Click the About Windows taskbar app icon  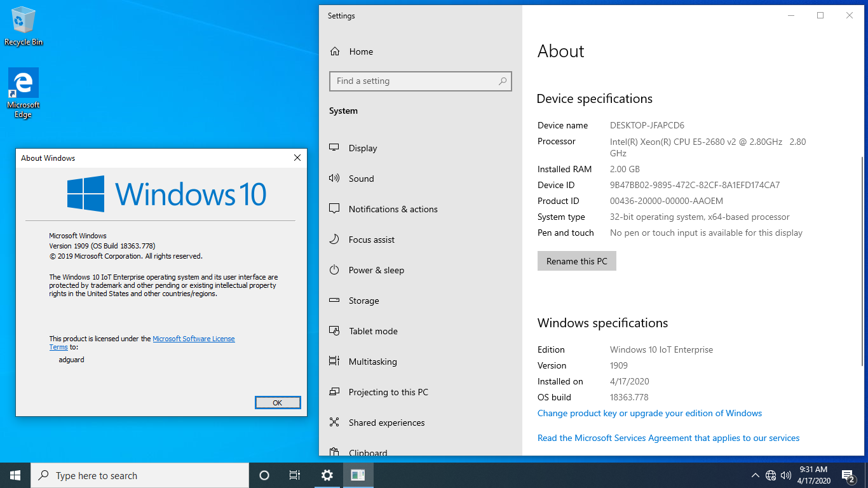(x=358, y=475)
